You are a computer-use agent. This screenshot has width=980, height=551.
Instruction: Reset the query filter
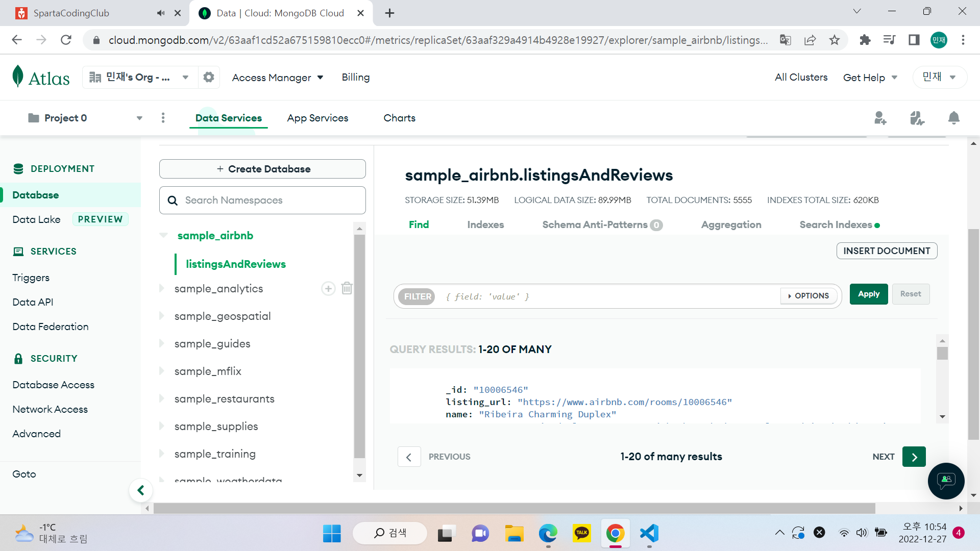point(911,294)
